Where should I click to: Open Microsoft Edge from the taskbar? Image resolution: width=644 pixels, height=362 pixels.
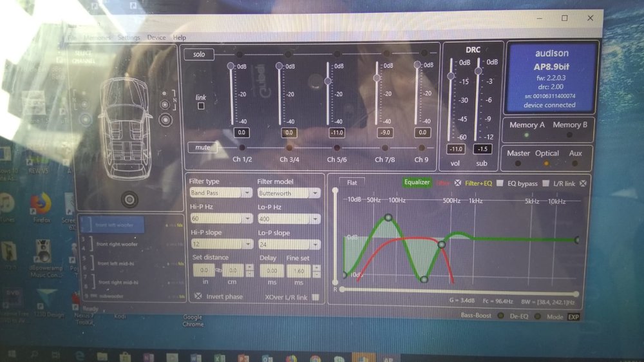pos(79,356)
